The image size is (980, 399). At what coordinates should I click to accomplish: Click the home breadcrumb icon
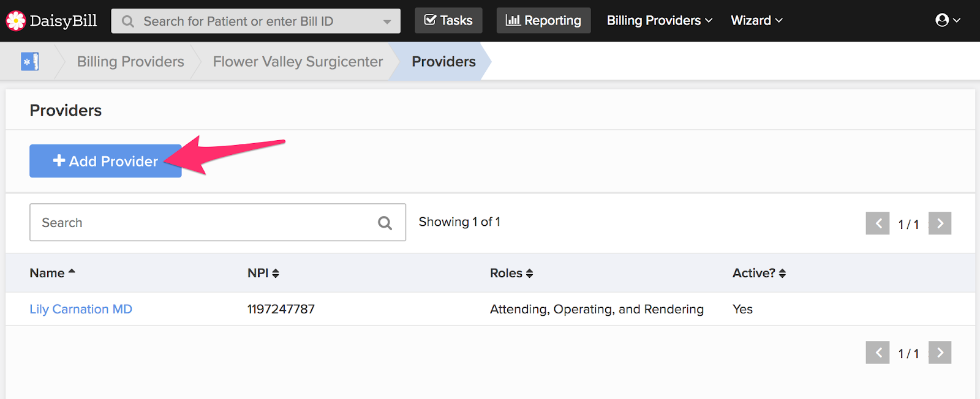coord(30,62)
